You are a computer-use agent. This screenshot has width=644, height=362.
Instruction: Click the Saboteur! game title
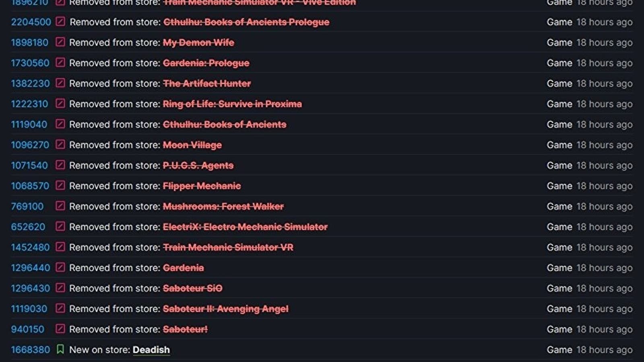pyautogui.click(x=185, y=329)
